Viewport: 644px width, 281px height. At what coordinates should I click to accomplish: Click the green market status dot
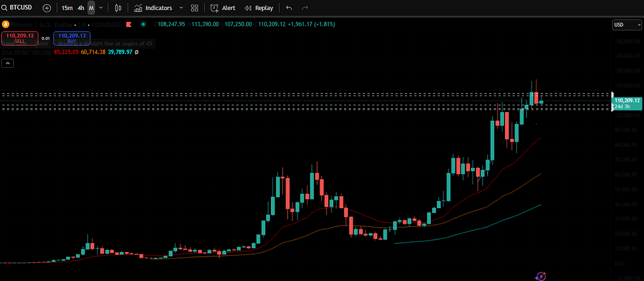pos(143,25)
